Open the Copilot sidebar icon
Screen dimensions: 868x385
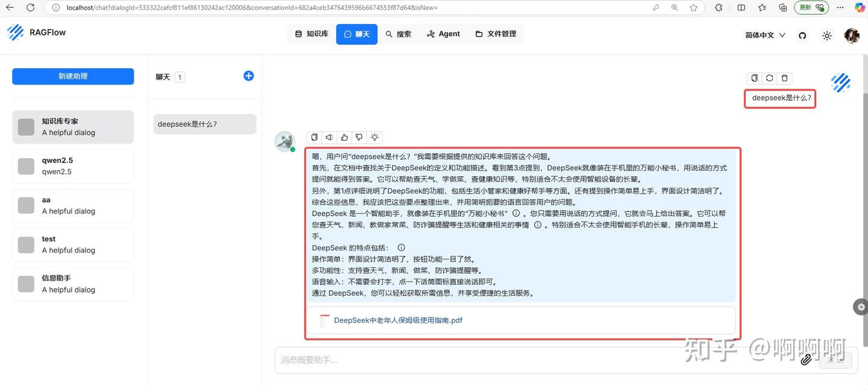click(859, 8)
